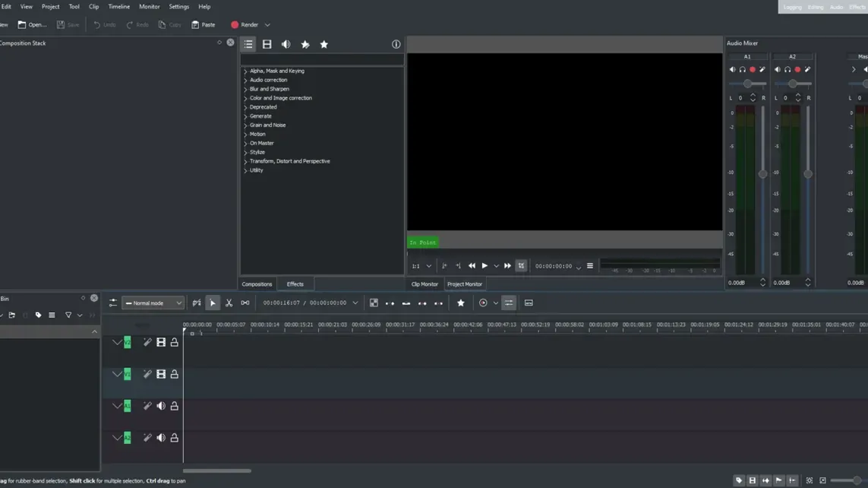Image resolution: width=868 pixels, height=488 pixels.
Task: Lock the A2 track
Action: click(175, 438)
